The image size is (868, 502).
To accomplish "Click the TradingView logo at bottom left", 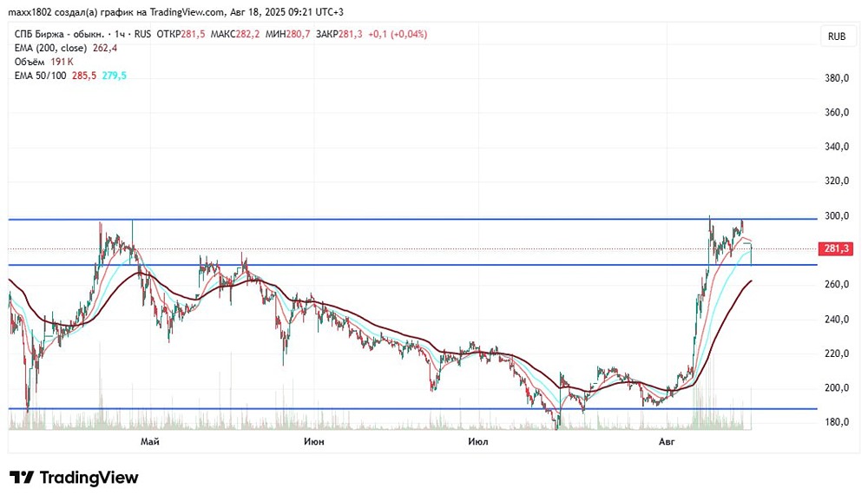I will click(x=74, y=478).
